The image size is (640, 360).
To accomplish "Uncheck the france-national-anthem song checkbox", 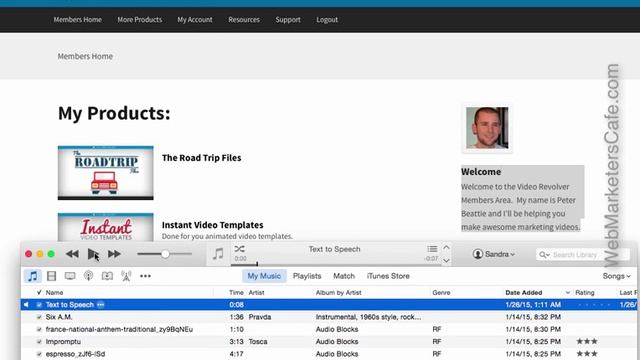I will (39, 329).
